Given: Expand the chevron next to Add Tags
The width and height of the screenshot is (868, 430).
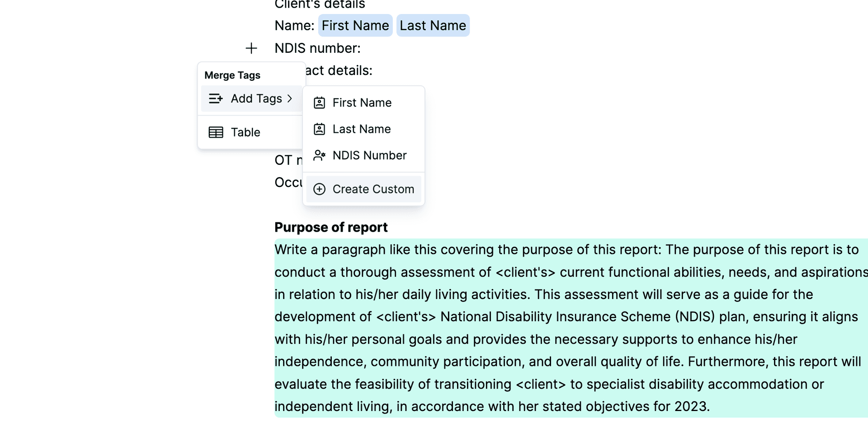Looking at the screenshot, I should [290, 98].
